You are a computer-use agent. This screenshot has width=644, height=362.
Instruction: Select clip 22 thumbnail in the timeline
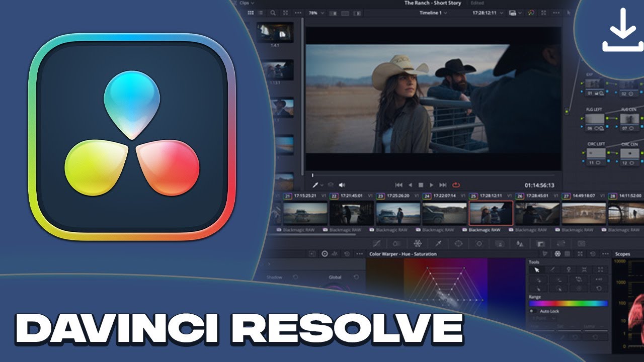[x=352, y=213]
